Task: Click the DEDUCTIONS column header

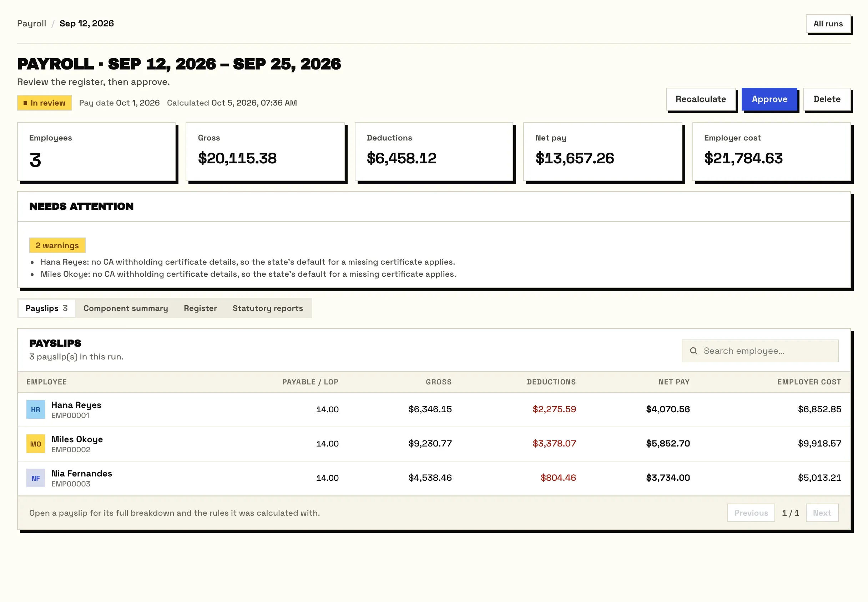Action: [551, 382]
